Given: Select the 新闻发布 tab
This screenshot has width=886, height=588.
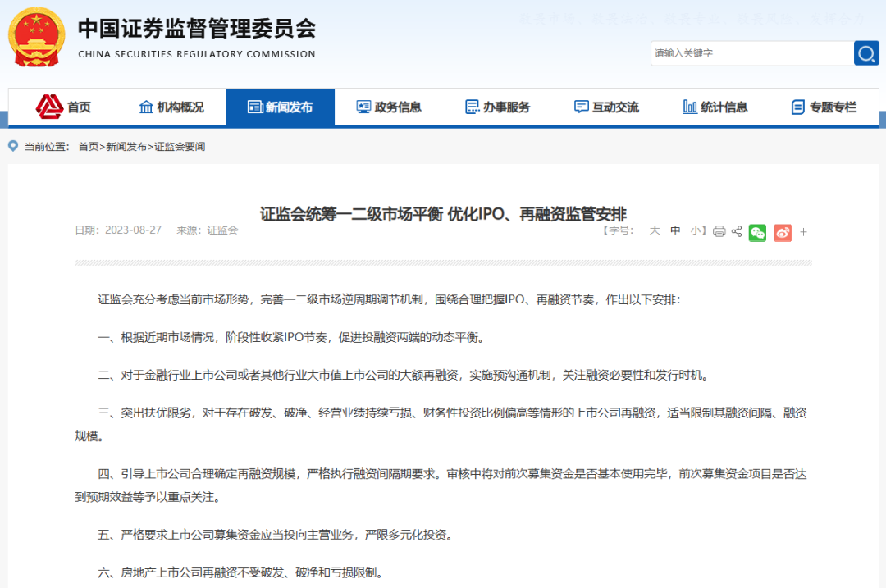Looking at the screenshot, I should pos(281,107).
